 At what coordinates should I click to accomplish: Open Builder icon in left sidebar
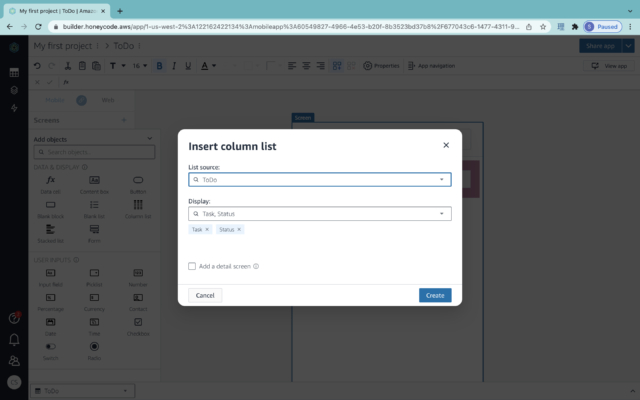tap(14, 90)
